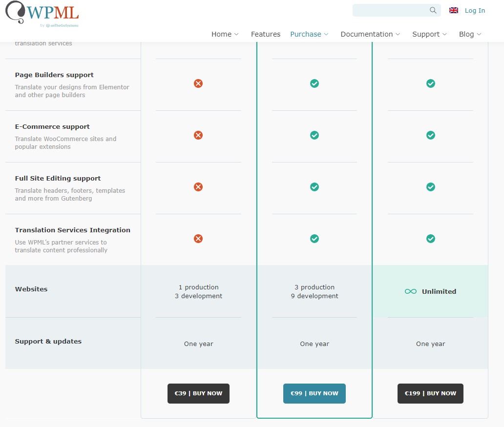Image resolution: width=504 pixels, height=427 pixels.
Task: Open the Purchase menu item
Action: pyautogui.click(x=306, y=34)
